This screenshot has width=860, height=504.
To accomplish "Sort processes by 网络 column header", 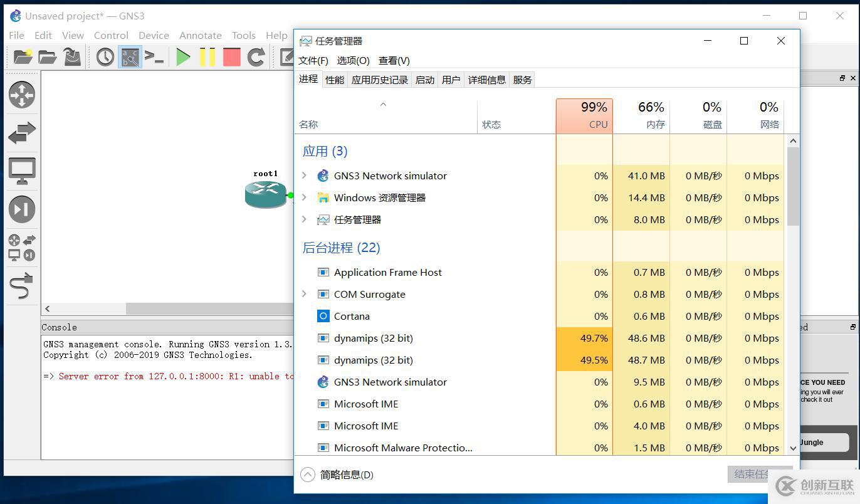I will pos(755,116).
